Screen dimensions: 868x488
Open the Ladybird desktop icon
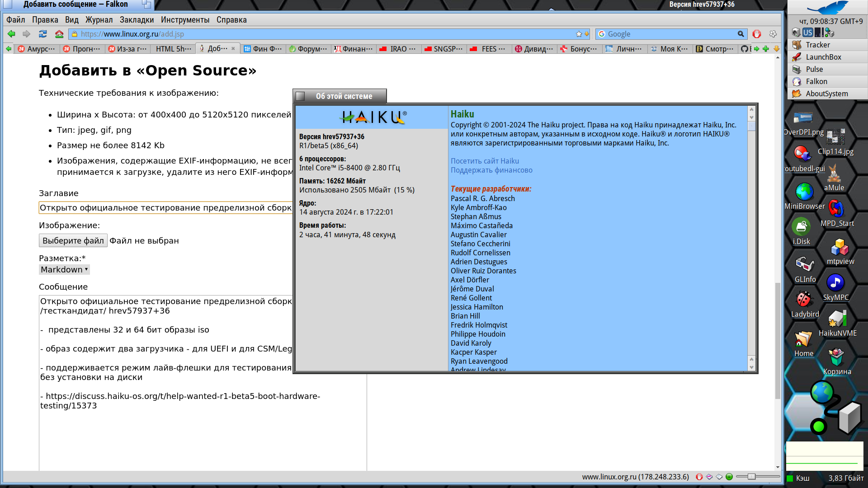(805, 305)
